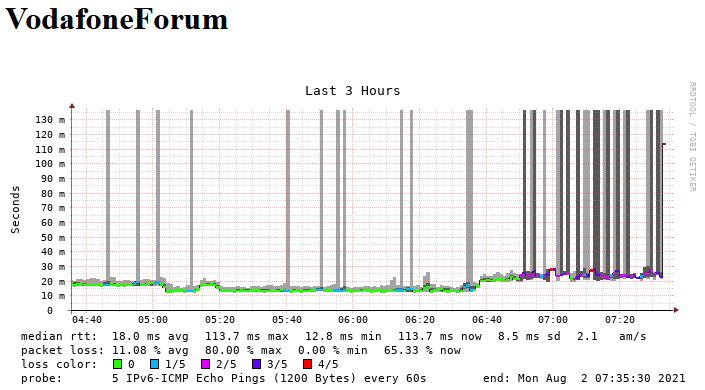Click the 20 m y-axis label

[54, 282]
